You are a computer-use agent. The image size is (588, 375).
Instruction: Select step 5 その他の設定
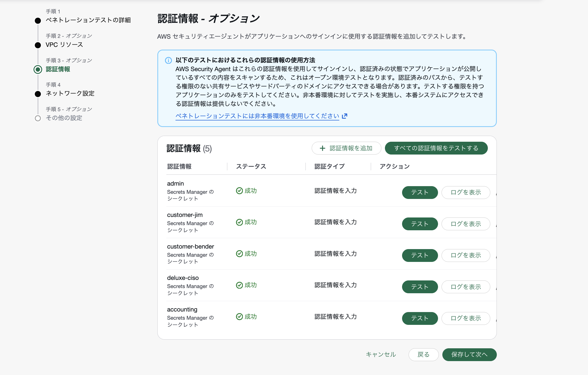[x=64, y=118]
